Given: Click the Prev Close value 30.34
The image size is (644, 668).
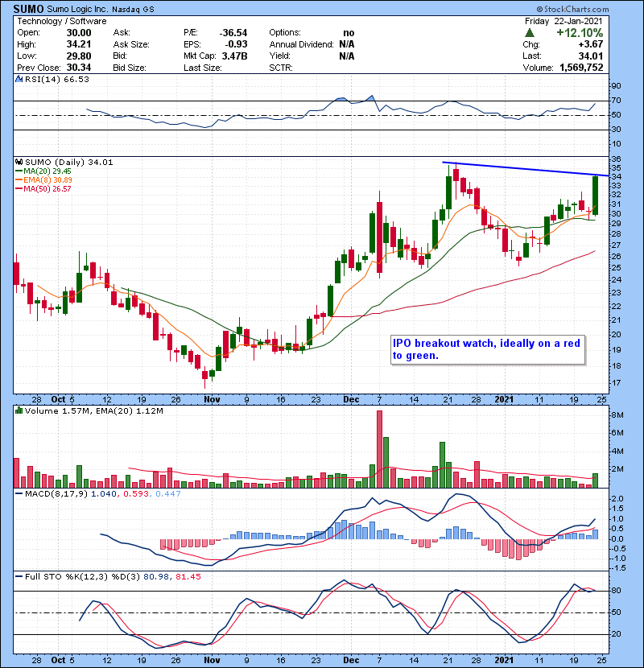Looking at the screenshot, I should (x=78, y=68).
